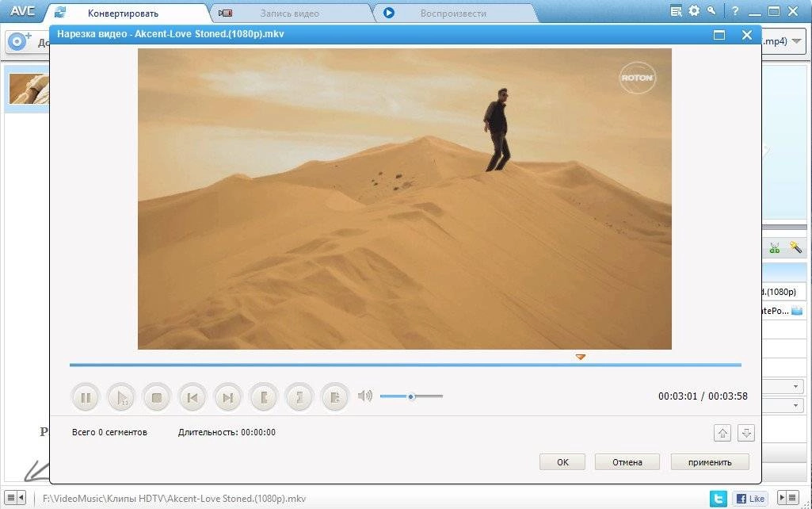The image size is (812, 509).
Task: Set the segment start point
Action: (264, 398)
